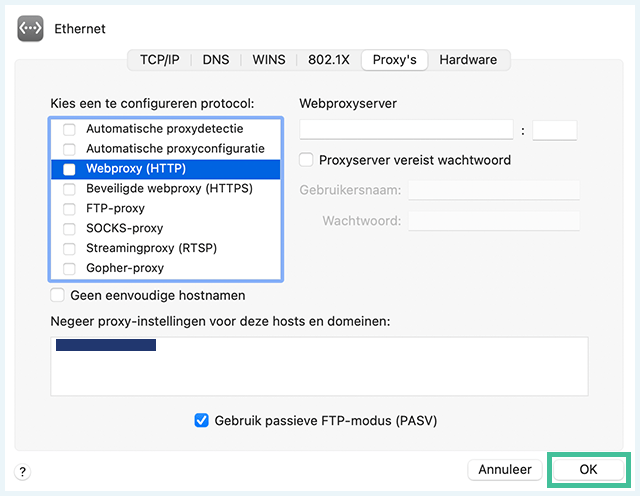Viewport: 640px width, 496px height.
Task: Click the Webproxyserver address field
Action: point(406,130)
